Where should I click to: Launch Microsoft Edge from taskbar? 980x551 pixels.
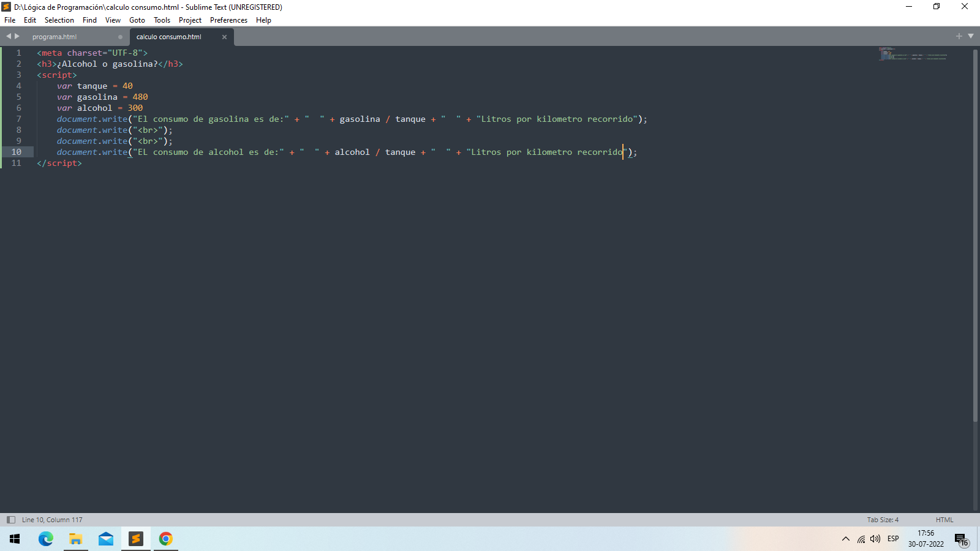(46, 539)
